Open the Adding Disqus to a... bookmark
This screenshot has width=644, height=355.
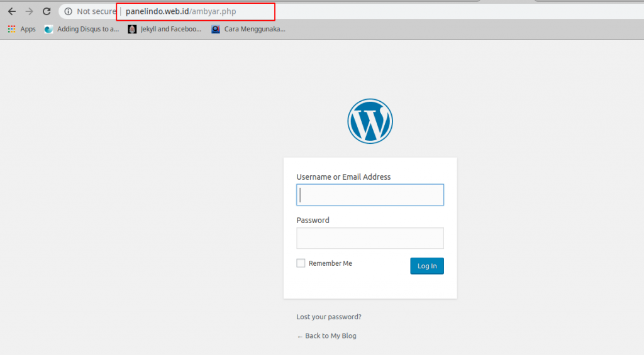click(82, 29)
